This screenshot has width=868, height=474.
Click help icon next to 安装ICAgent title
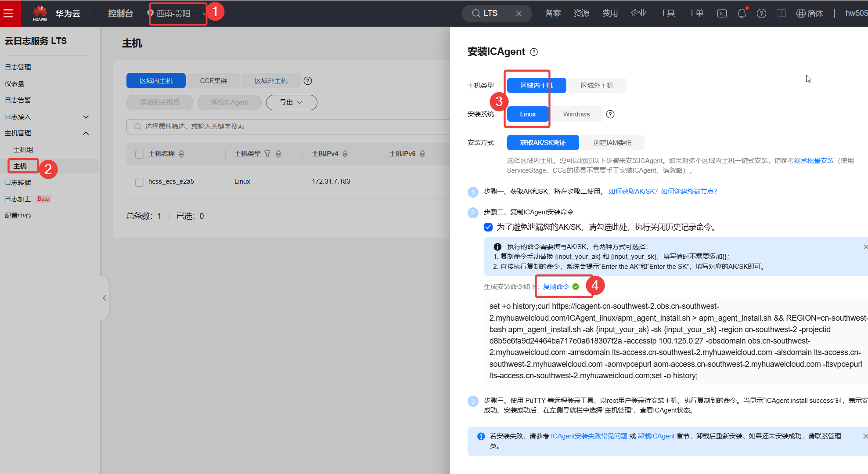coord(534,52)
